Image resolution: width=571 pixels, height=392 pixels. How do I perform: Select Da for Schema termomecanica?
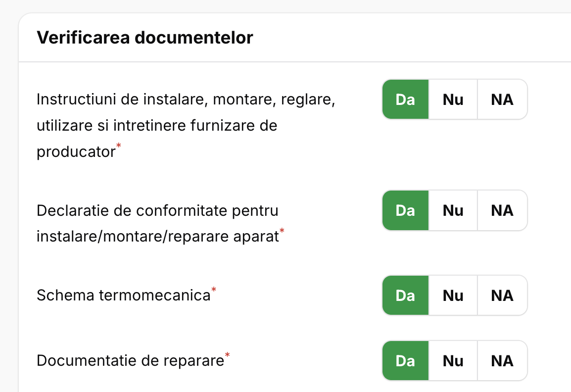point(405,295)
